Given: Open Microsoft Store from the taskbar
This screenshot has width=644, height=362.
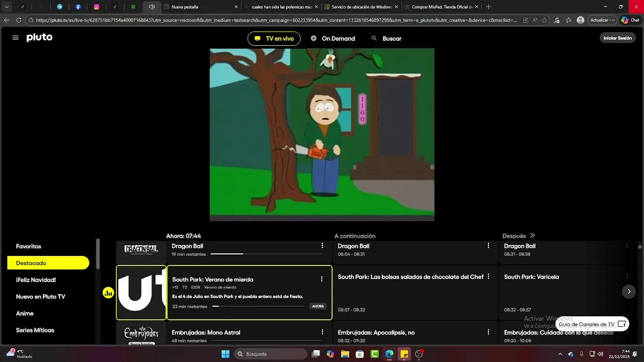Looking at the screenshot, I should coord(360,354).
